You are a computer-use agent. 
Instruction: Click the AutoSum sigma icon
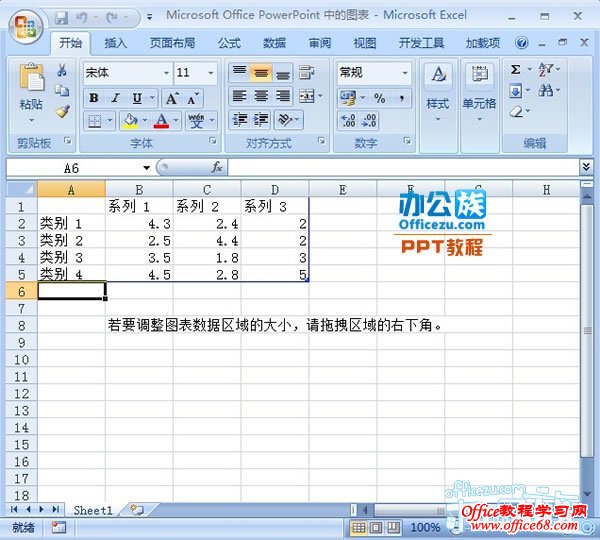(515, 70)
